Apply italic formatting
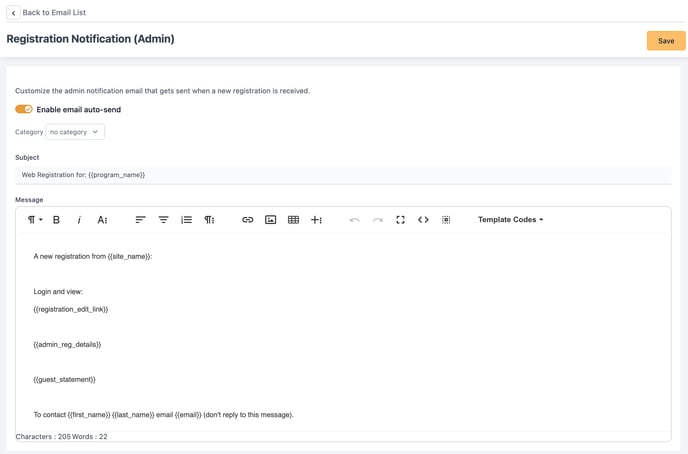The height and width of the screenshot is (454, 688). pos(79,220)
